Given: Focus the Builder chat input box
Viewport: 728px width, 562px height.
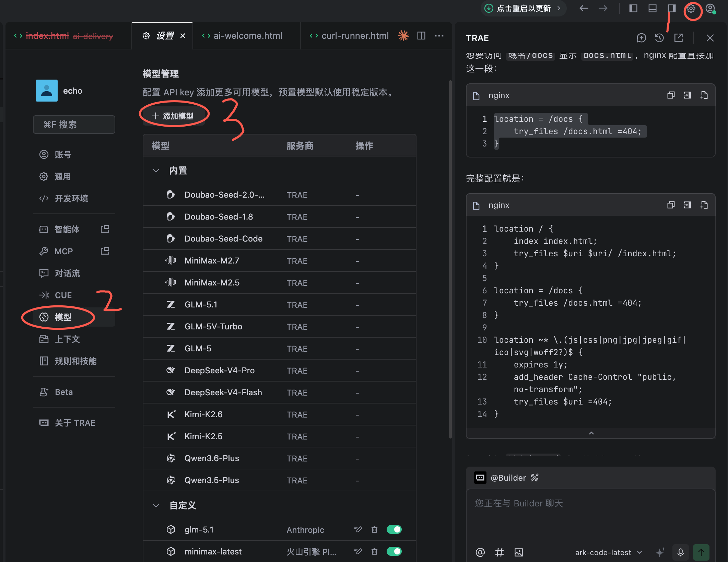Looking at the screenshot, I should click(590, 515).
